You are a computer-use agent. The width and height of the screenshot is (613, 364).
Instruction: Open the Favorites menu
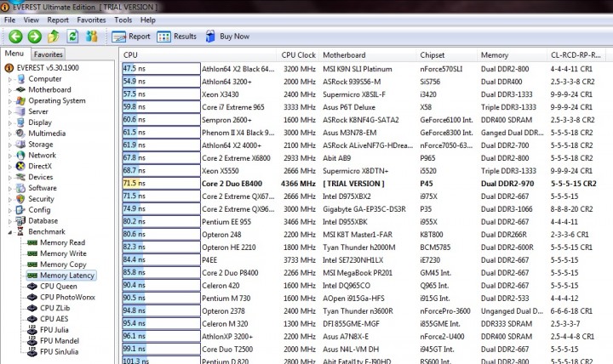click(91, 20)
